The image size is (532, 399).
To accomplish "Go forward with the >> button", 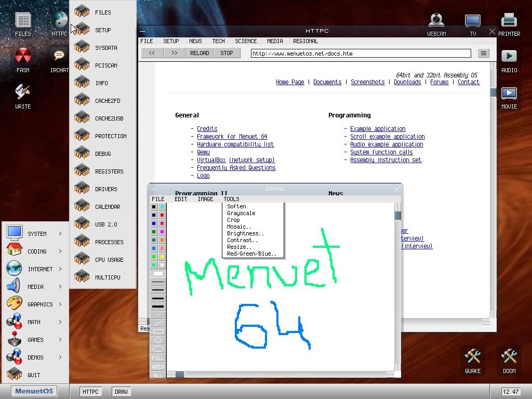I will point(175,53).
